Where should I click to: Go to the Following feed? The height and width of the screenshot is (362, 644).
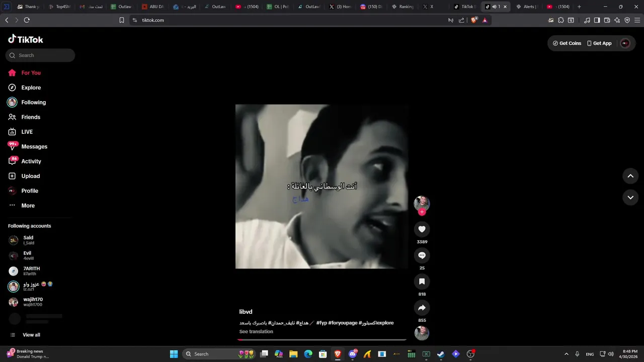pyautogui.click(x=27, y=102)
